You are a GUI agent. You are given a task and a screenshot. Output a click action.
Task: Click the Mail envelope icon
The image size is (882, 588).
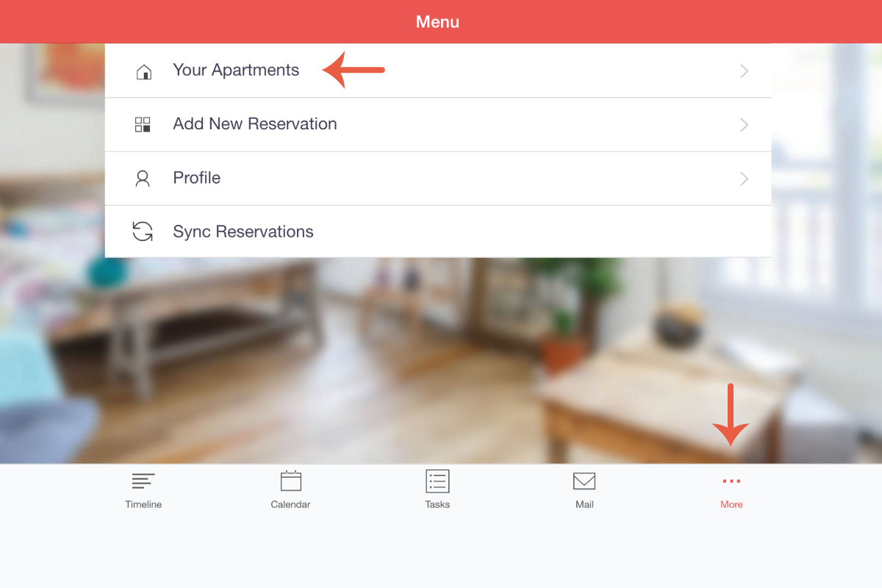point(584,481)
